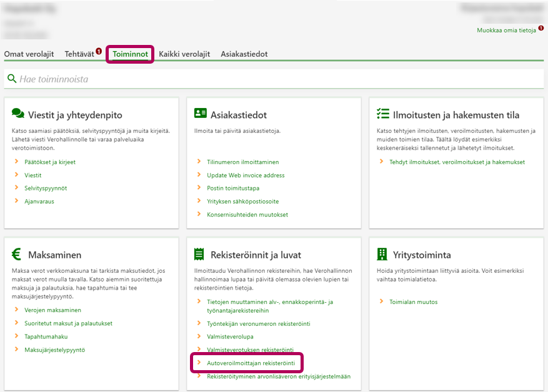
Task: Click the checklist icon beside Ilmoitusten ja hakemusten tila
Action: click(382, 114)
